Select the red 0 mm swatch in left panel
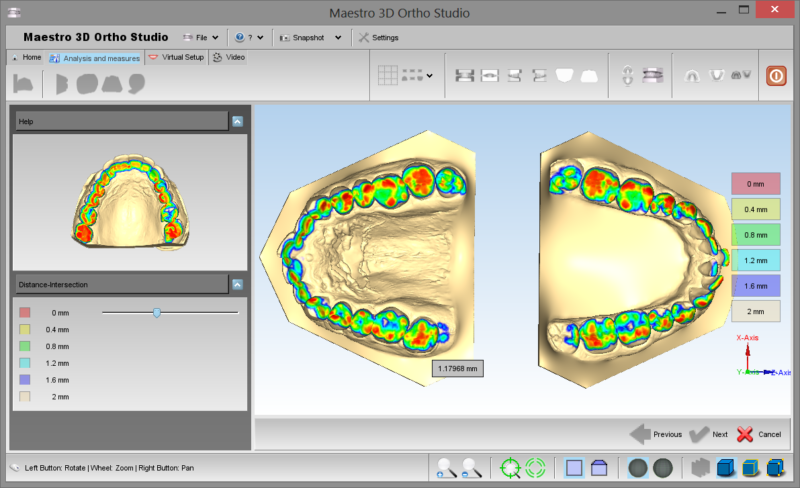The image size is (800, 488). [x=24, y=312]
